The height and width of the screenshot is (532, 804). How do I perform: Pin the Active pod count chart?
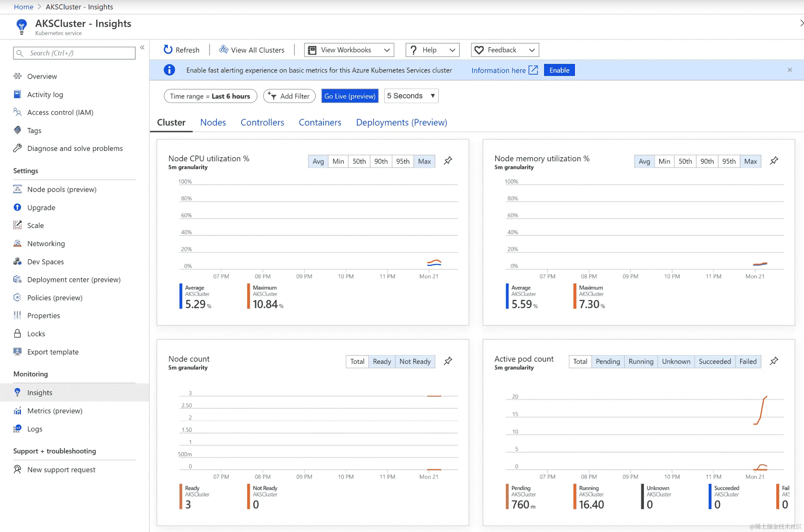coord(774,361)
